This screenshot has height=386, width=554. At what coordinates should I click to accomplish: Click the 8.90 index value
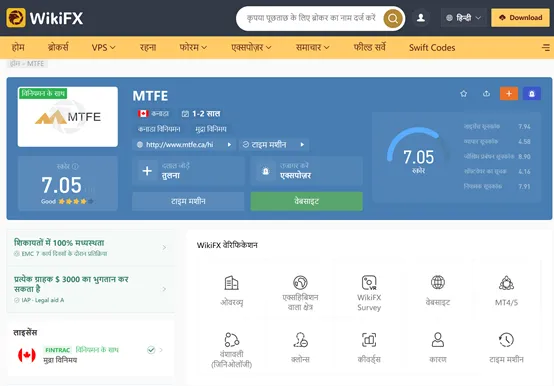point(524,156)
